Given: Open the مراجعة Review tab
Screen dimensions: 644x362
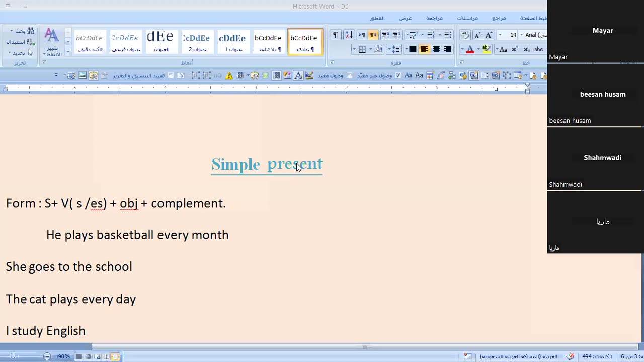Looking at the screenshot, I should pyautogui.click(x=434, y=18).
